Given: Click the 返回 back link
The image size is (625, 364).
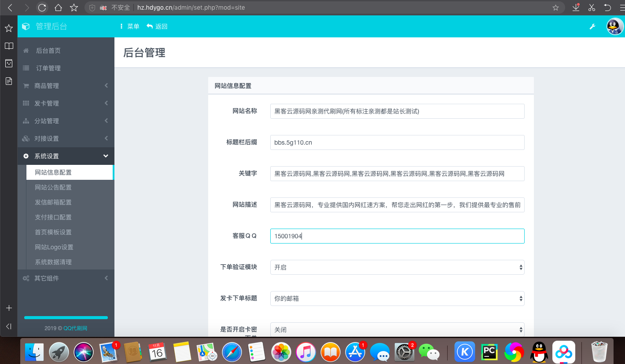Looking at the screenshot, I should coord(157,26).
